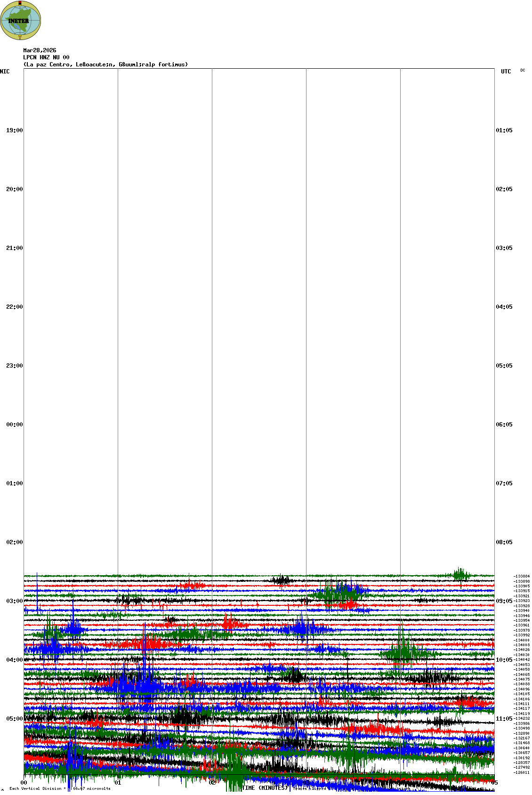Click the TIME (MINUTES) axis label
Viewport: 532px width, 795px height.
[x=265, y=787]
